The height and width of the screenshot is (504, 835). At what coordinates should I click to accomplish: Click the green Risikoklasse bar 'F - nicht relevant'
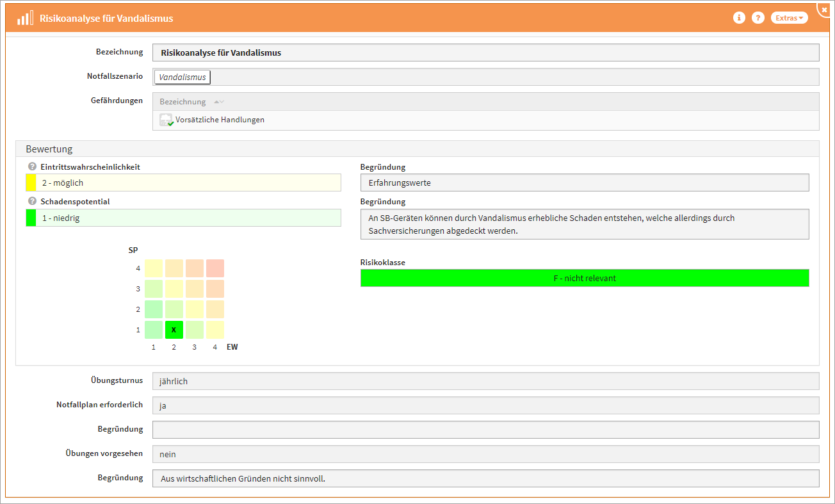pos(584,279)
